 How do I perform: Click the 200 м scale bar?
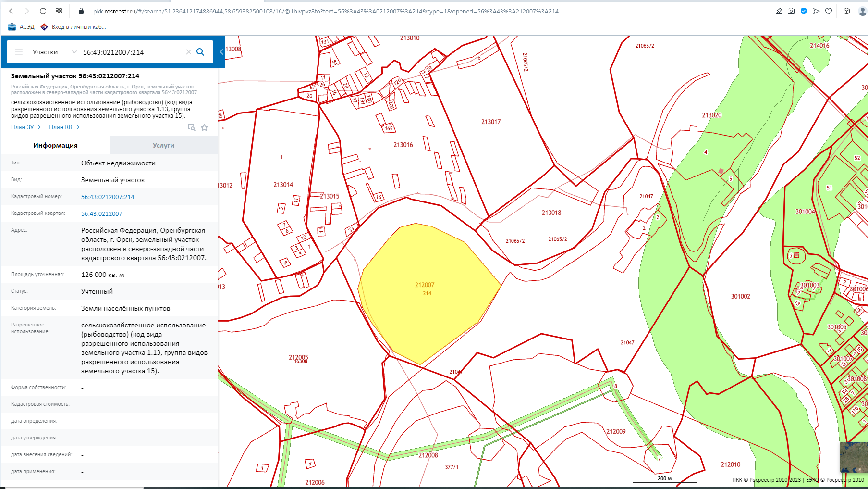664,479
